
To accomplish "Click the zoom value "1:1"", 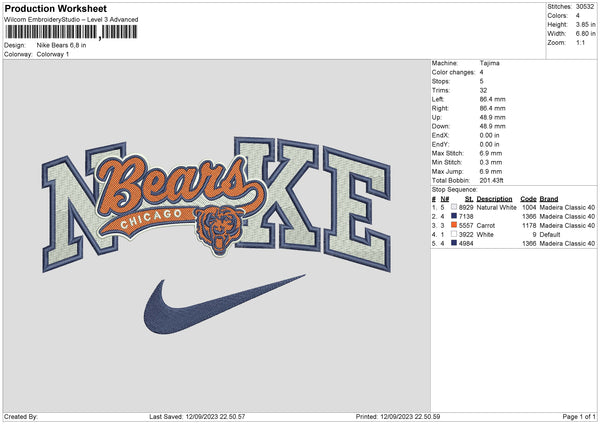I will click(580, 42).
